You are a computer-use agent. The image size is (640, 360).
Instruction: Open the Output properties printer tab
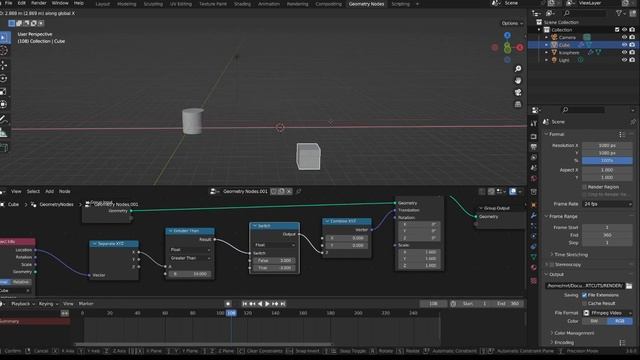click(533, 147)
